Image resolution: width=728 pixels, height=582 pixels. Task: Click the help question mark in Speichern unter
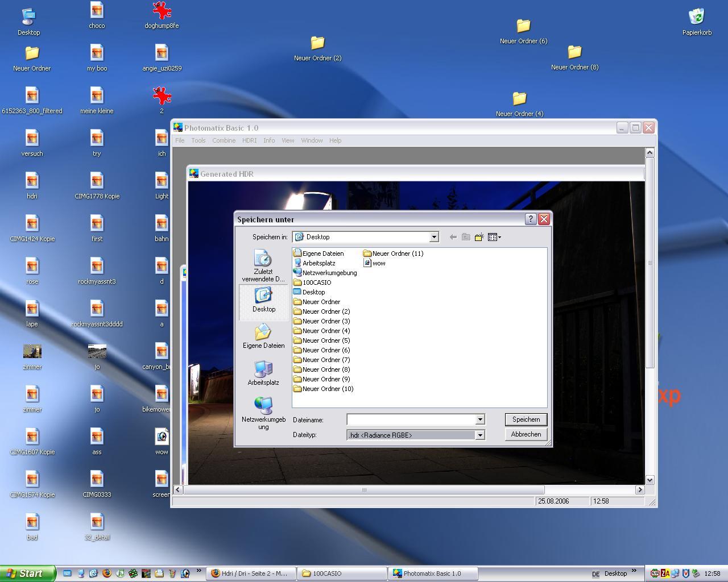point(531,219)
